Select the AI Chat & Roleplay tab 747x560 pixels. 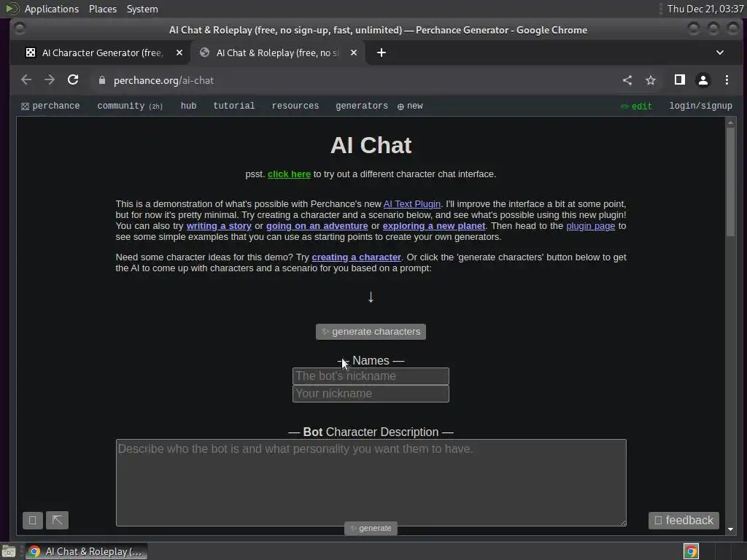[x=278, y=52]
